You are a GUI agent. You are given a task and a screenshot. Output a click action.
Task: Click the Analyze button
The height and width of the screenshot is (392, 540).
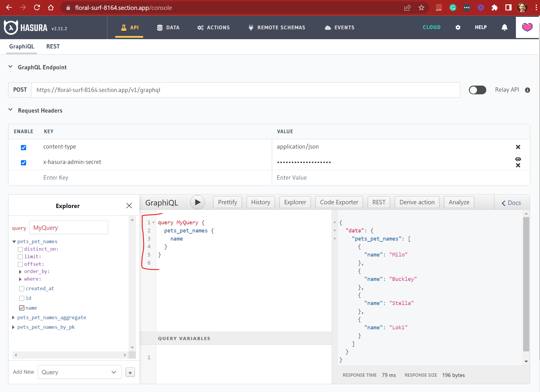(459, 202)
